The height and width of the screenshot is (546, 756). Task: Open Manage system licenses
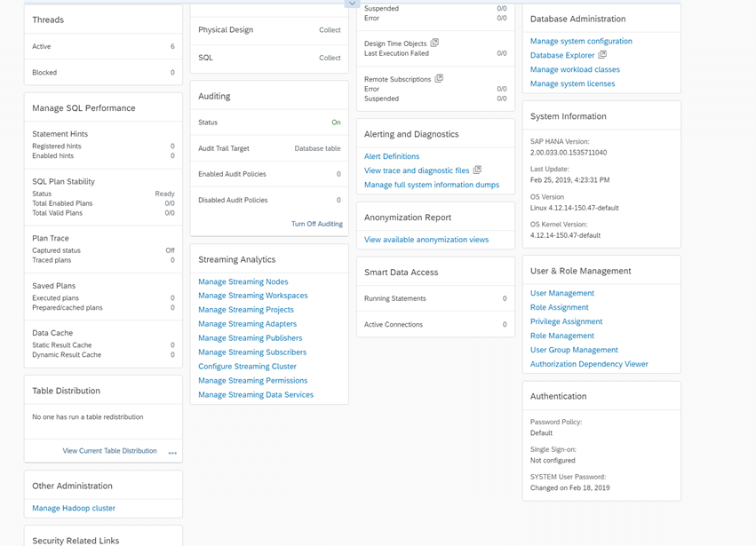(572, 83)
